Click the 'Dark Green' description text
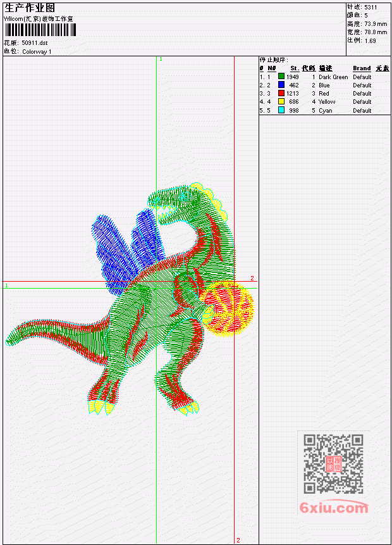 click(333, 77)
